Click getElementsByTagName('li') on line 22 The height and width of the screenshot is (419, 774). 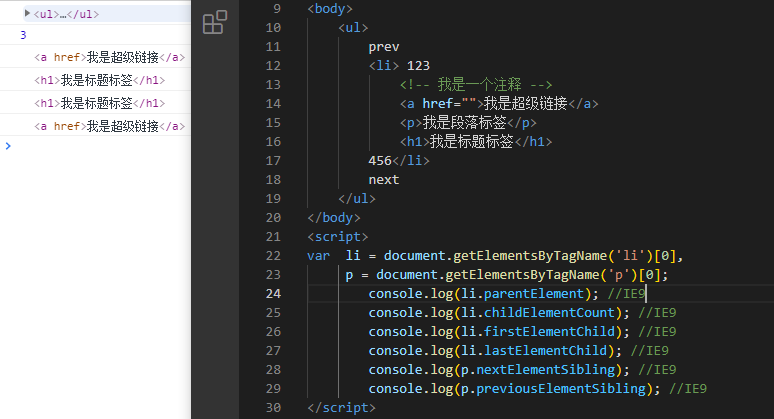[x=553, y=256]
